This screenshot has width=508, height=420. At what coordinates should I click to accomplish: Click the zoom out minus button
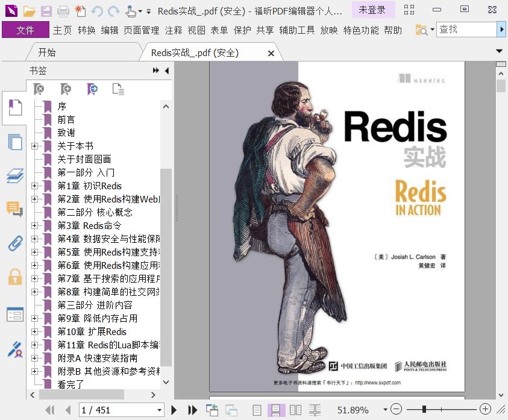click(397, 409)
